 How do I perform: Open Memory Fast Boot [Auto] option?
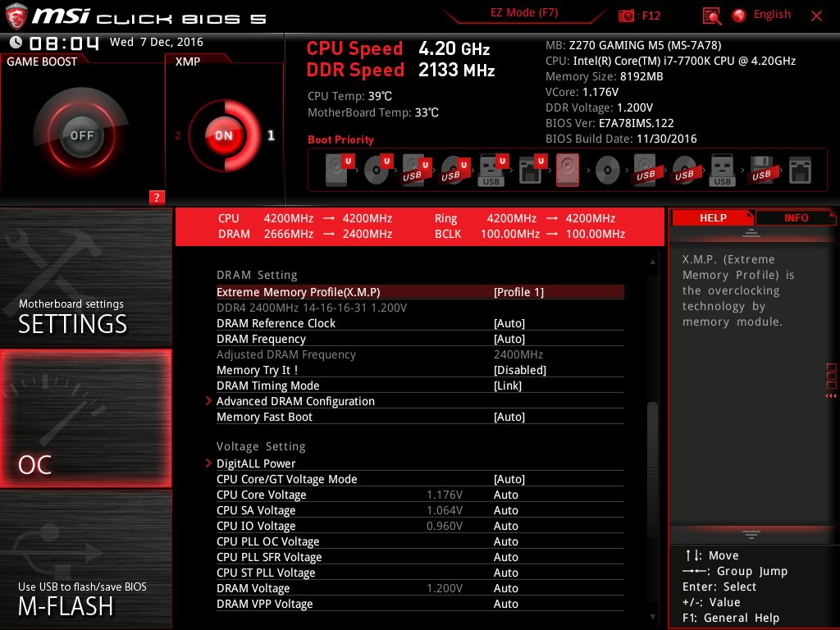[420, 417]
